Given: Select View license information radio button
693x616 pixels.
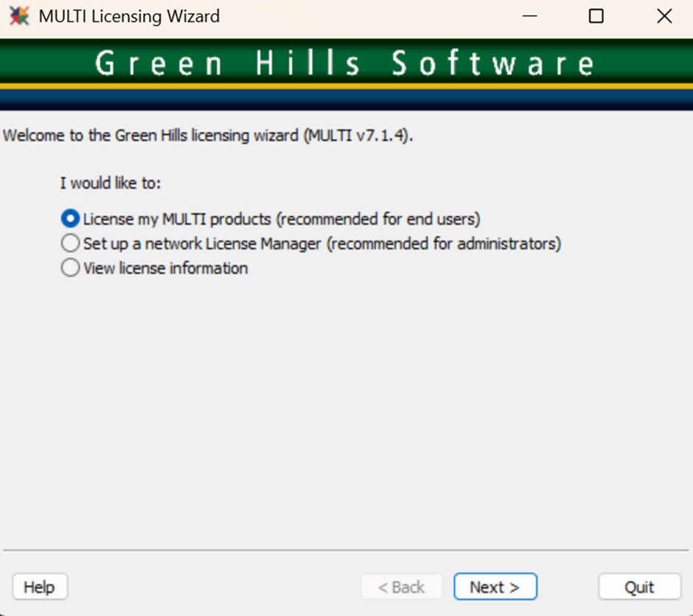Looking at the screenshot, I should [70, 268].
